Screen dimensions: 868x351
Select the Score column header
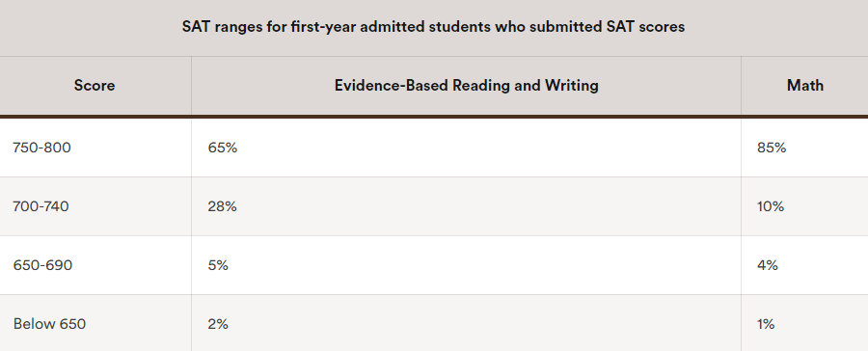[95, 85]
